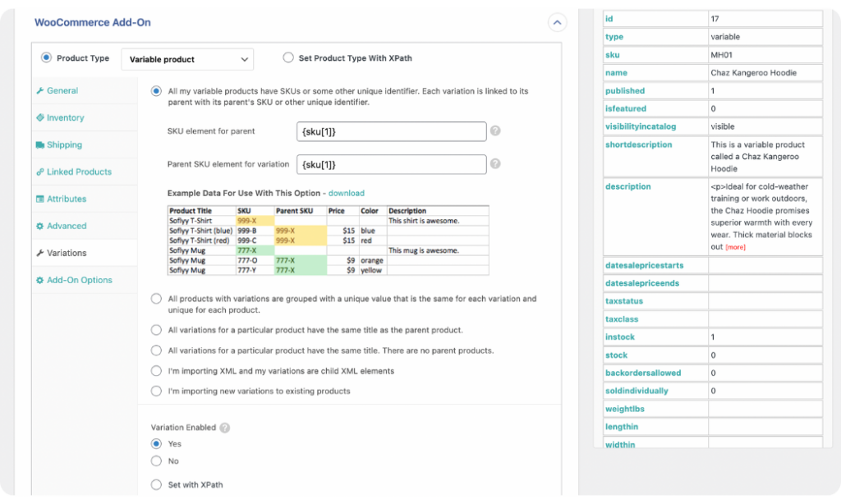
Task: Select variations are child XML elements option
Action: click(156, 370)
